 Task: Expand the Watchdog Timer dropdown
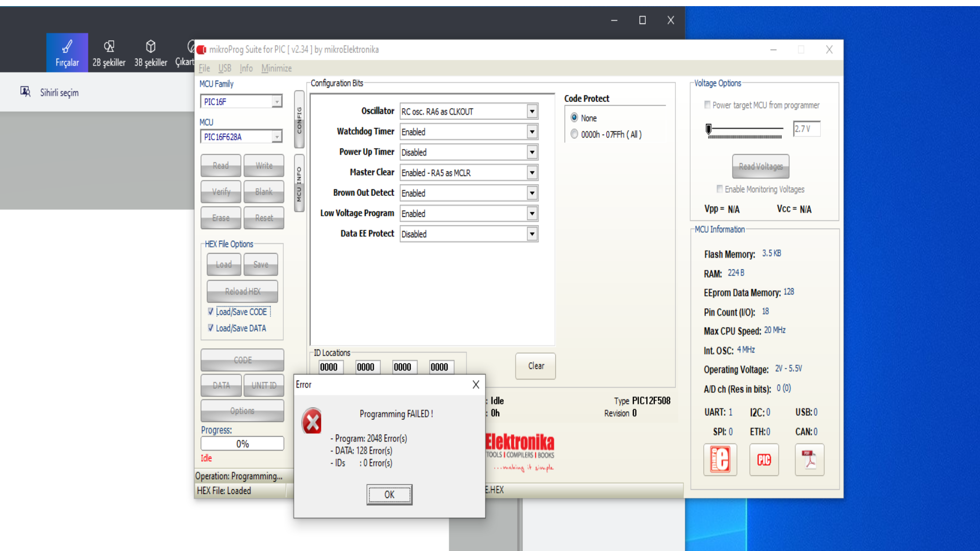pyautogui.click(x=532, y=132)
